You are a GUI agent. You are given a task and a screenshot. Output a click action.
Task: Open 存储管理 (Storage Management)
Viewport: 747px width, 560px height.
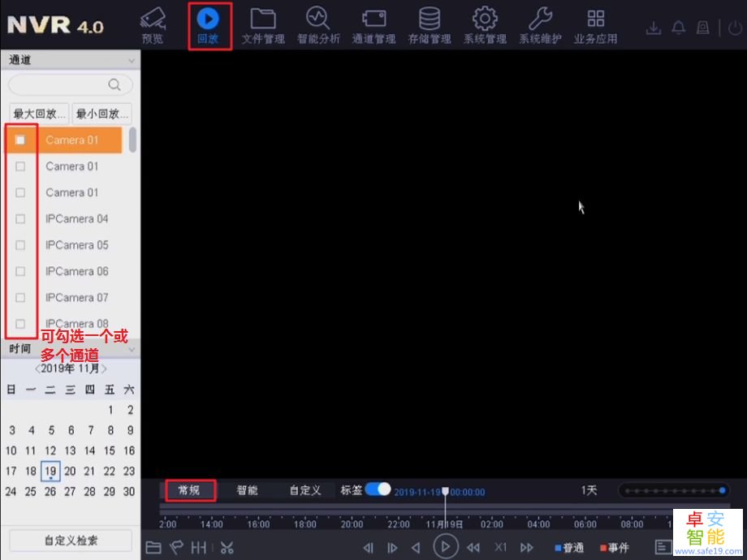coord(429,24)
